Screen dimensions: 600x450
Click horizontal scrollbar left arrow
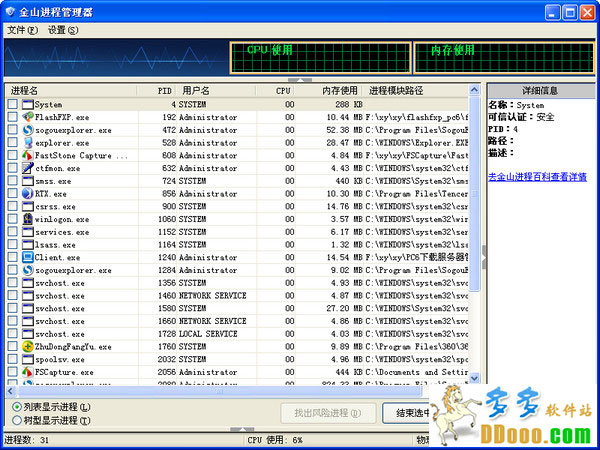10,391
